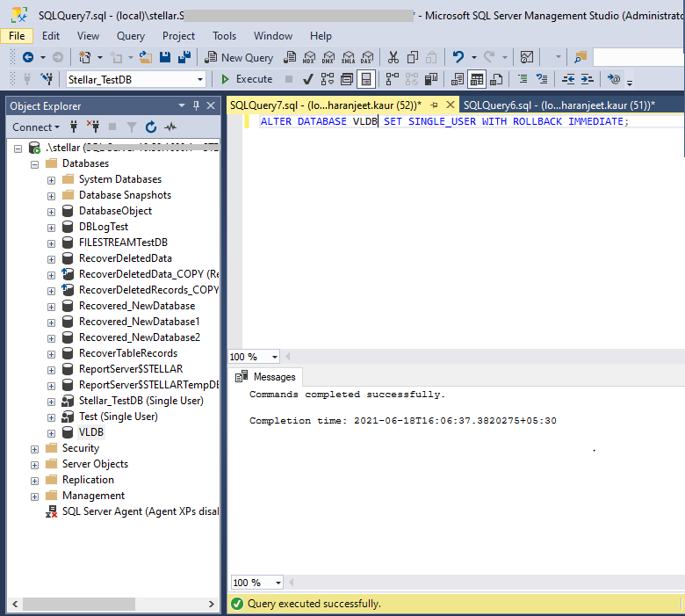The image size is (685, 616).
Task: Click the Open File folder icon
Action: [146, 57]
